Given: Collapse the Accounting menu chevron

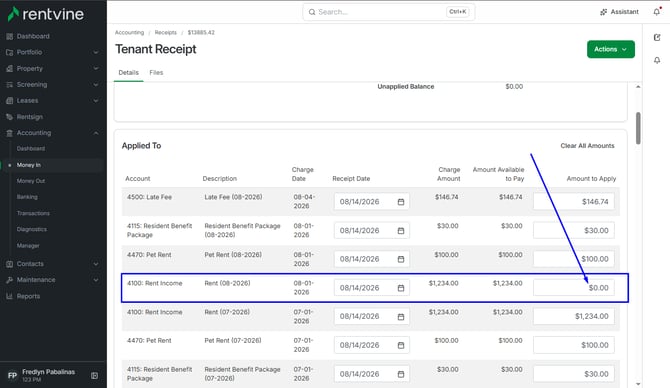Looking at the screenshot, I should click(x=96, y=133).
